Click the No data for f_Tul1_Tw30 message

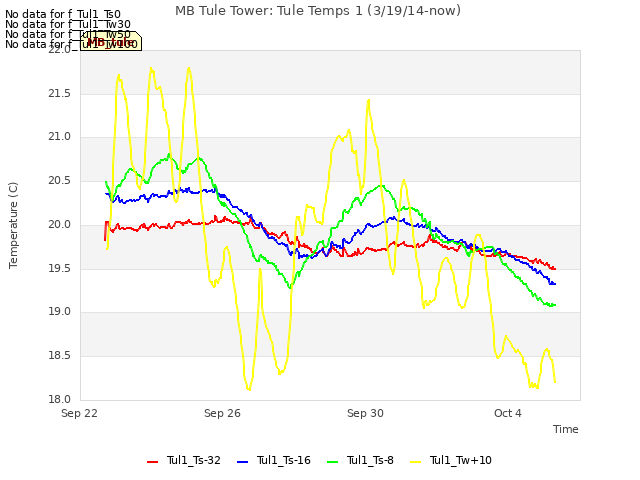point(68,24)
